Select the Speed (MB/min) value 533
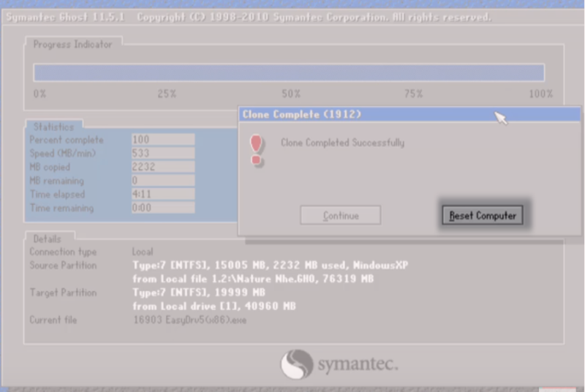 pos(163,153)
